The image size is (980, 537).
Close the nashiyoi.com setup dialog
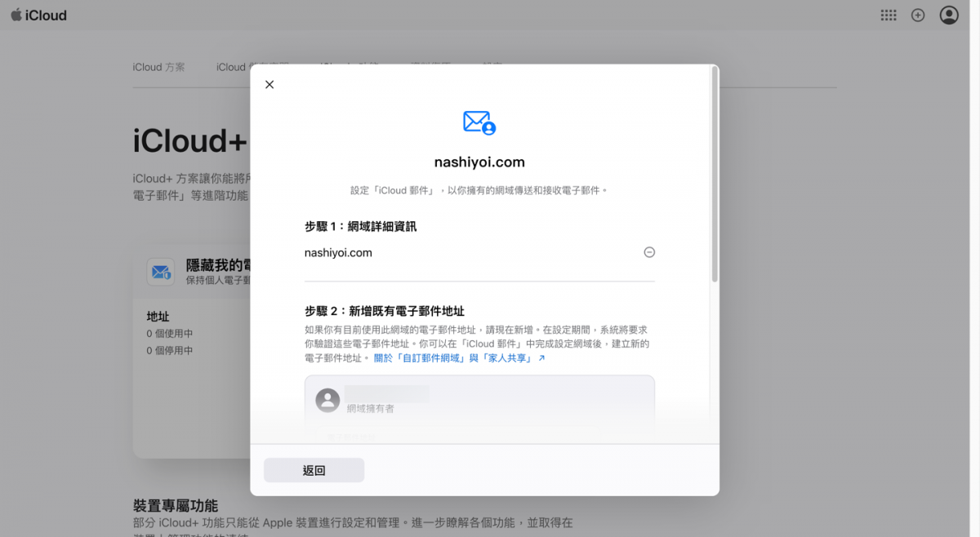click(x=269, y=85)
